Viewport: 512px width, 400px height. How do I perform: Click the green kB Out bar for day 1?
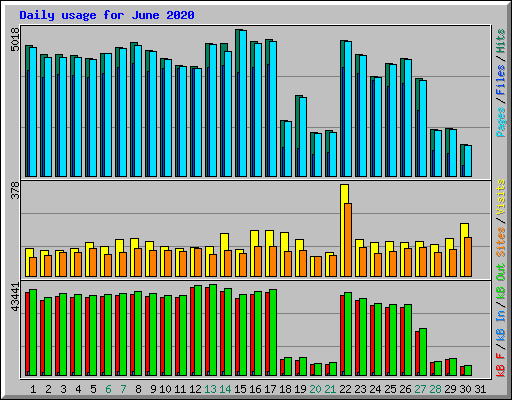pyautogui.click(x=33, y=333)
